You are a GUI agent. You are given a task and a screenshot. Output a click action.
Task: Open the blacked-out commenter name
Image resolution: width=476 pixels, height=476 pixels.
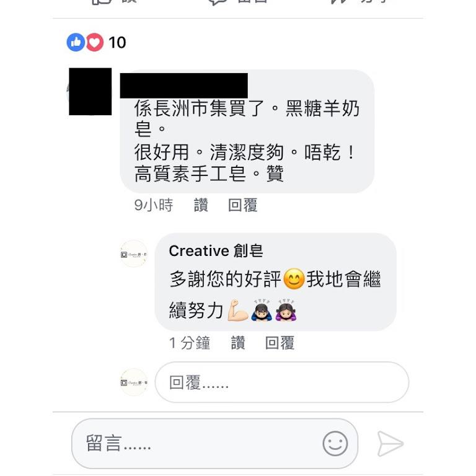click(x=183, y=86)
